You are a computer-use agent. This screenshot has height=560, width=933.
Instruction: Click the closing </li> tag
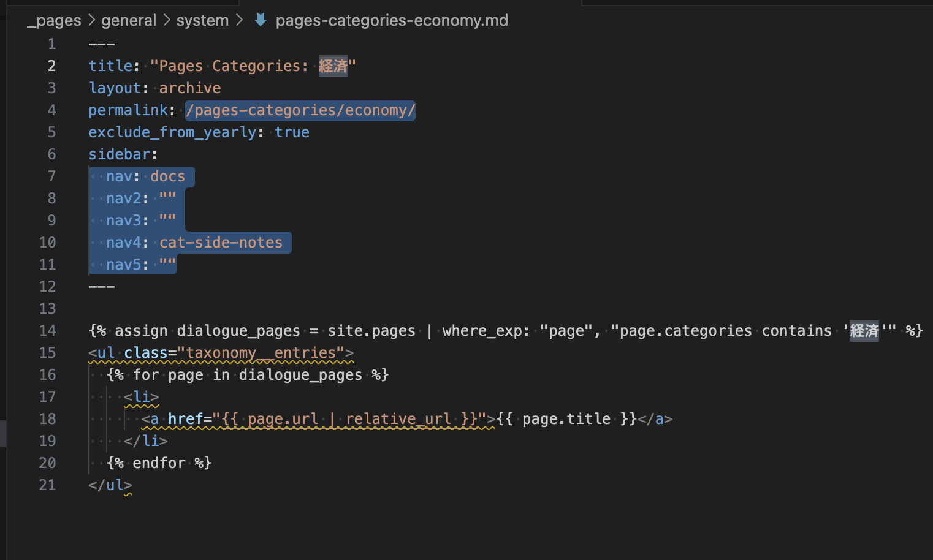tap(146, 441)
